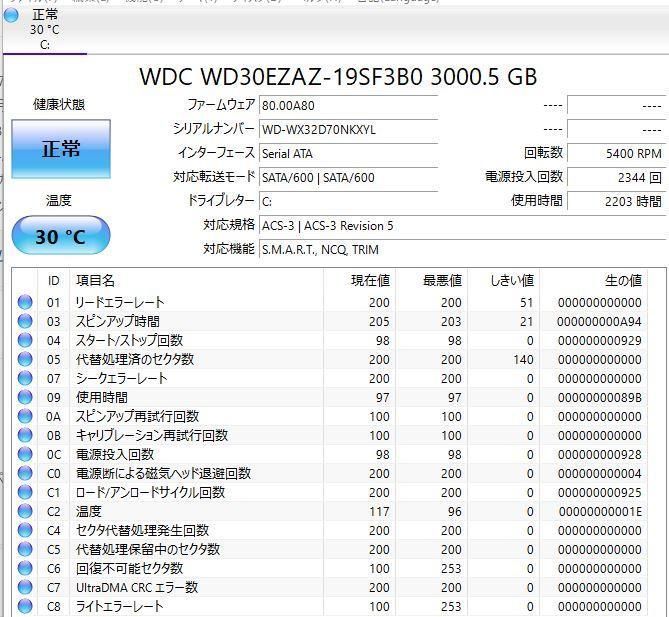669x617 pixels.
Task: Click the status orb for ID 04 row
Action: pos(25,340)
